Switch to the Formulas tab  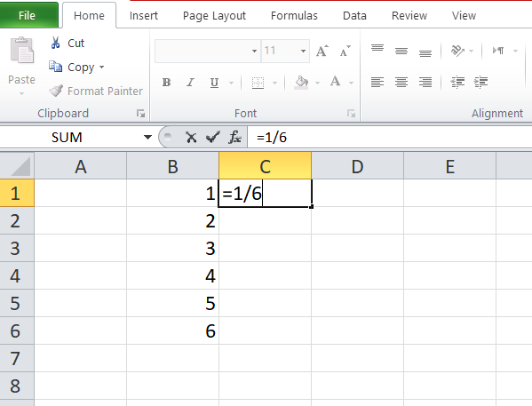[294, 16]
